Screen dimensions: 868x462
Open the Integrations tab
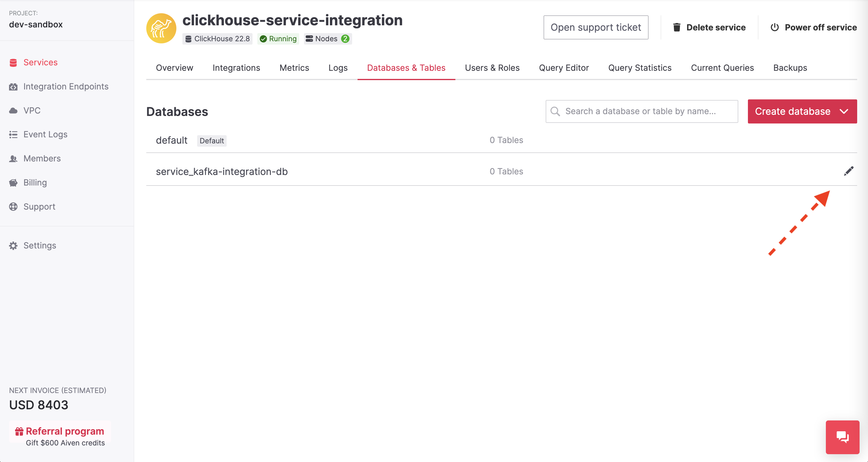pyautogui.click(x=236, y=68)
